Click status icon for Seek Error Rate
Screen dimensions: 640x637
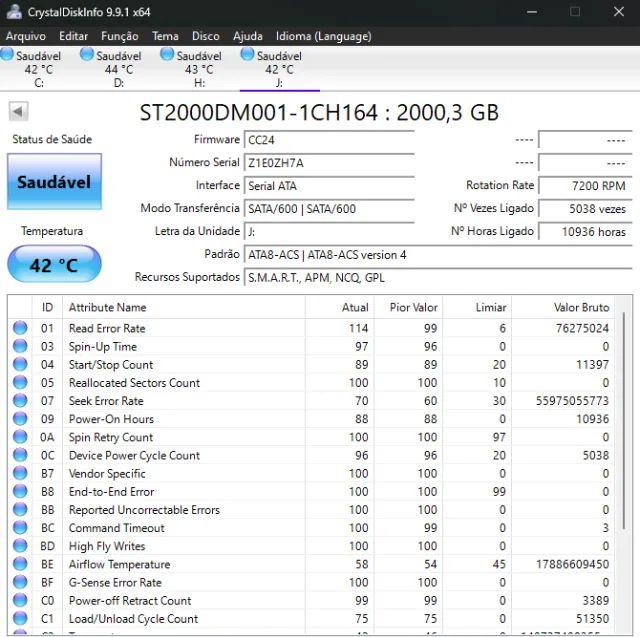point(20,400)
